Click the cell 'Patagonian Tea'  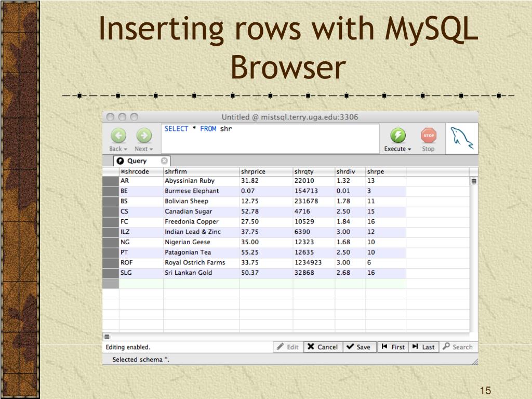[x=202, y=252]
